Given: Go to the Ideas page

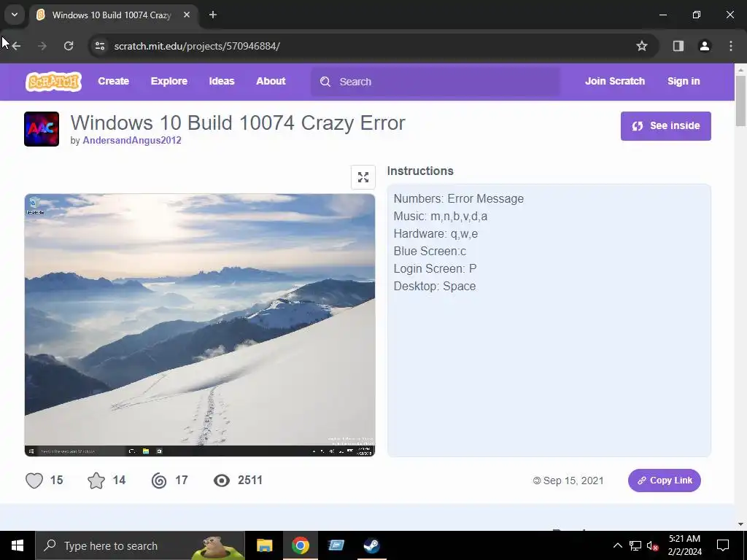Looking at the screenshot, I should 222,81.
